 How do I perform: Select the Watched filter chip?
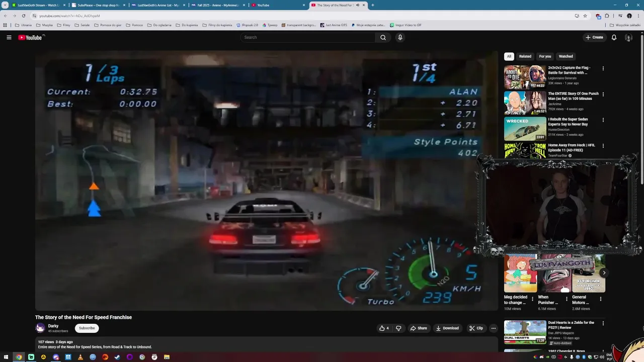coord(566,56)
